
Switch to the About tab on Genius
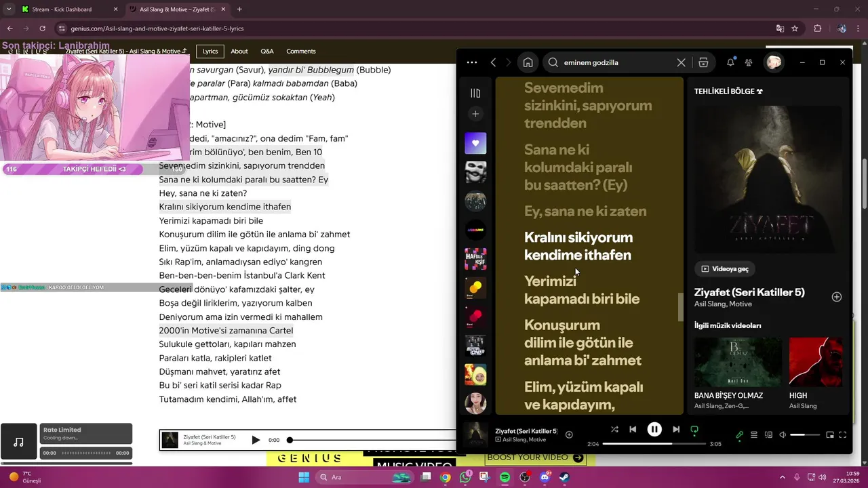[239, 52]
